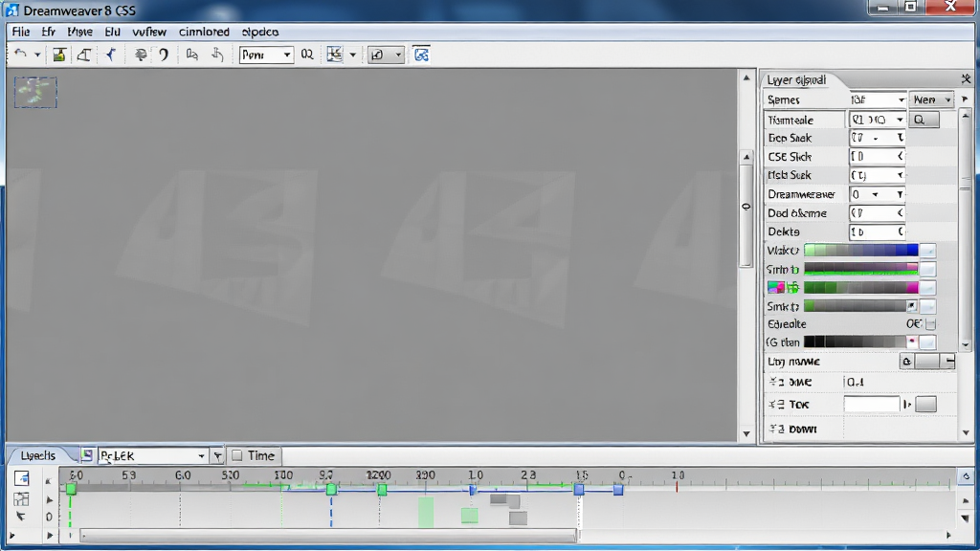
Task: Switch to the 'Lyaelts' timeline tab
Action: (x=37, y=455)
